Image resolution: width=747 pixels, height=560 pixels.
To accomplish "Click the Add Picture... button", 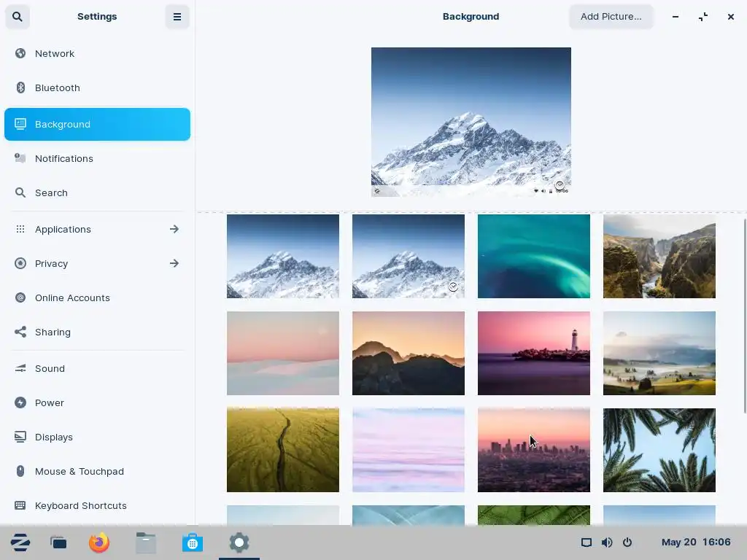I will coord(611,17).
